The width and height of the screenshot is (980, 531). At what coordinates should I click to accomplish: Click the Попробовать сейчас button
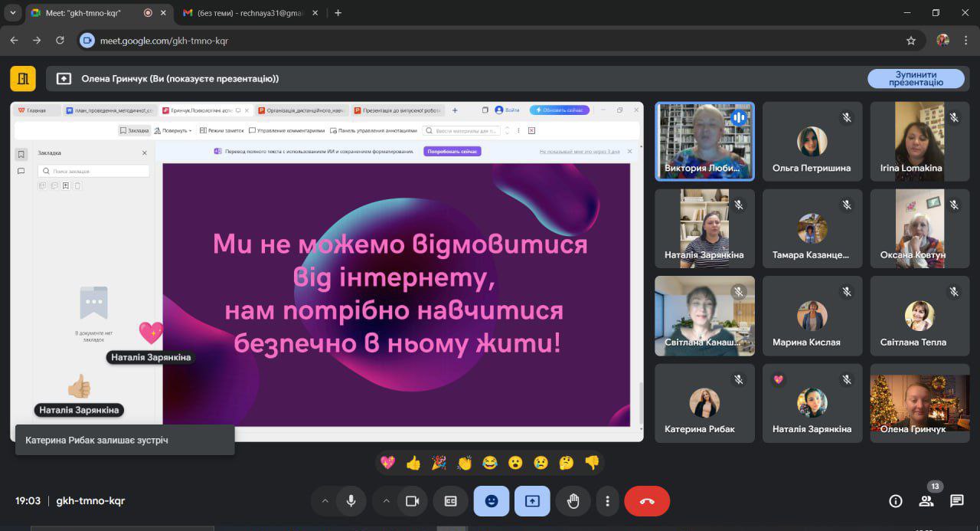[452, 152]
